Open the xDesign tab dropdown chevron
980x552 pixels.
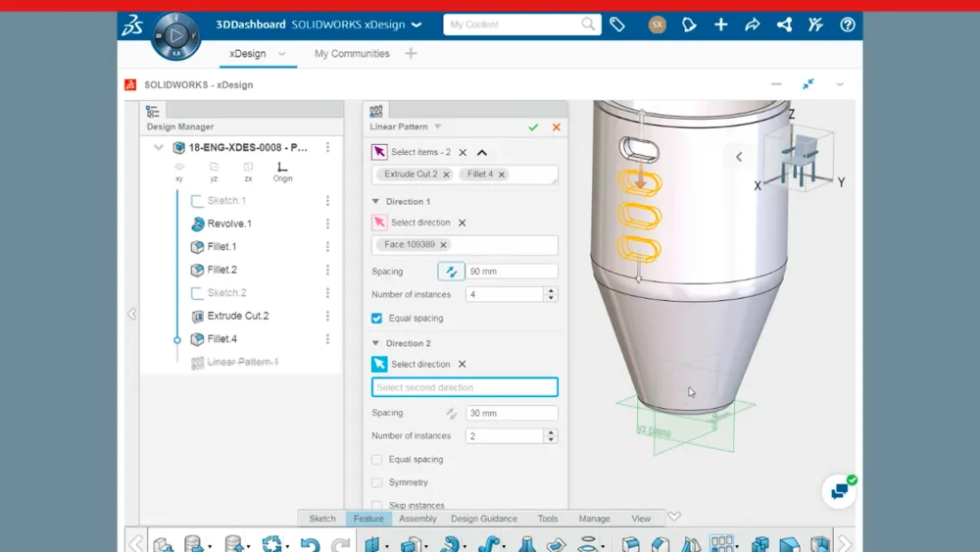coord(282,54)
